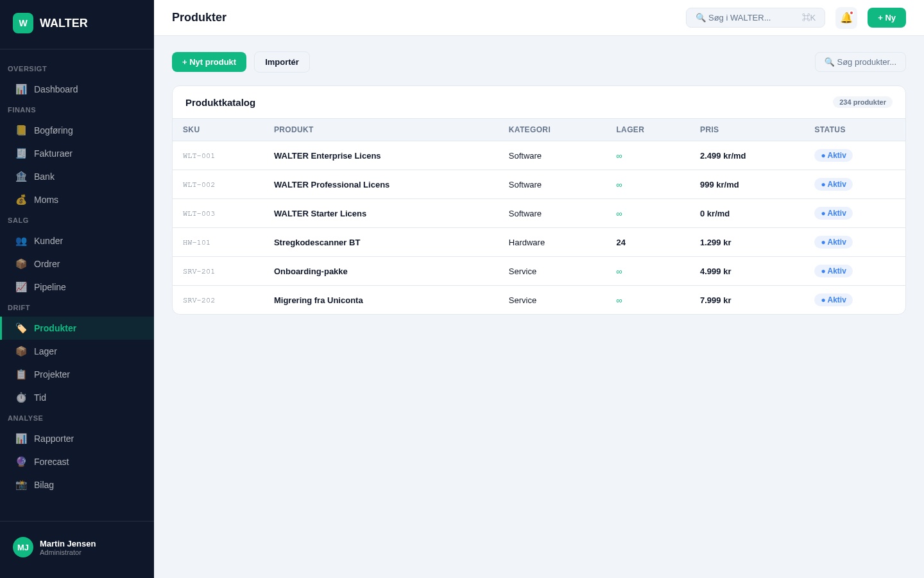This screenshot has width=924, height=578.
Task: Open WALTER Starter Licens product
Action: click(320, 214)
